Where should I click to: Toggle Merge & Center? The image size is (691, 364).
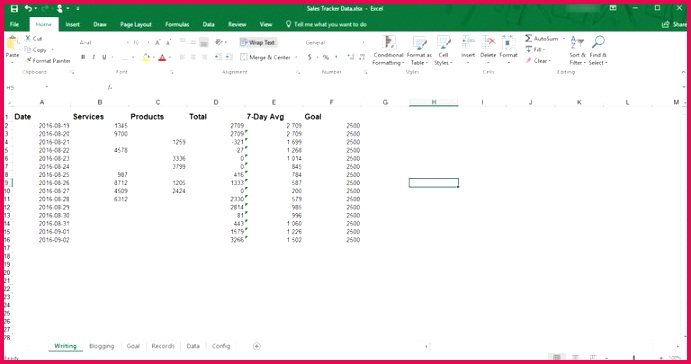[265, 57]
